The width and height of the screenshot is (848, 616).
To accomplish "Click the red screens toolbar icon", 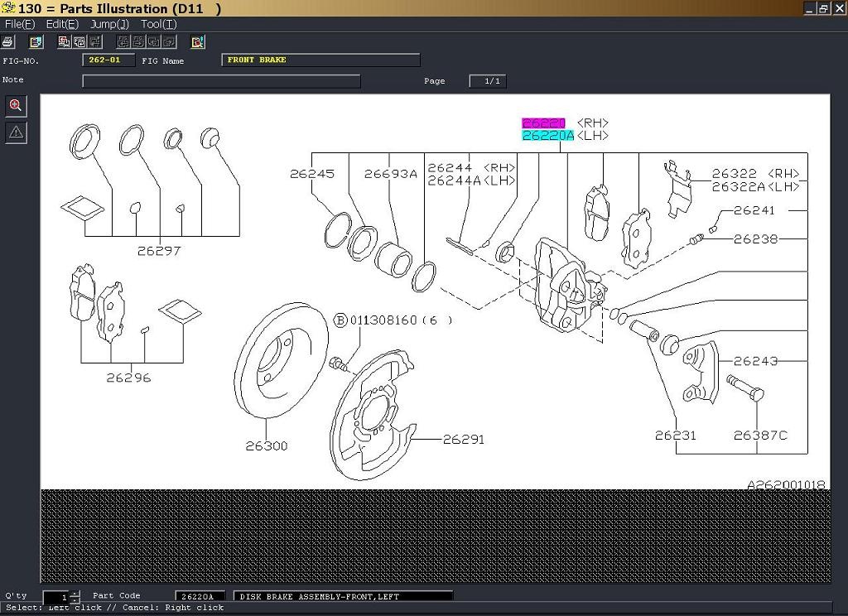I will pyautogui.click(x=65, y=41).
